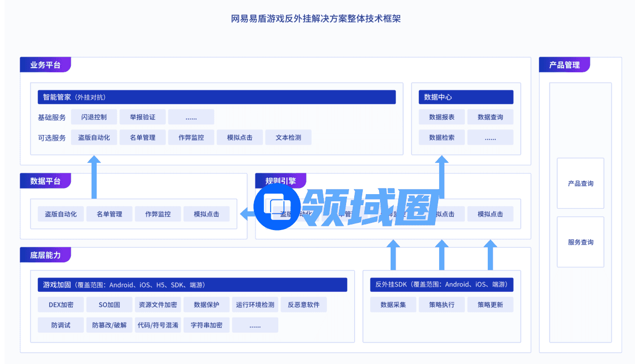635x364 pixels.
Task: Open 数据报表 in the data center
Action: (x=442, y=117)
